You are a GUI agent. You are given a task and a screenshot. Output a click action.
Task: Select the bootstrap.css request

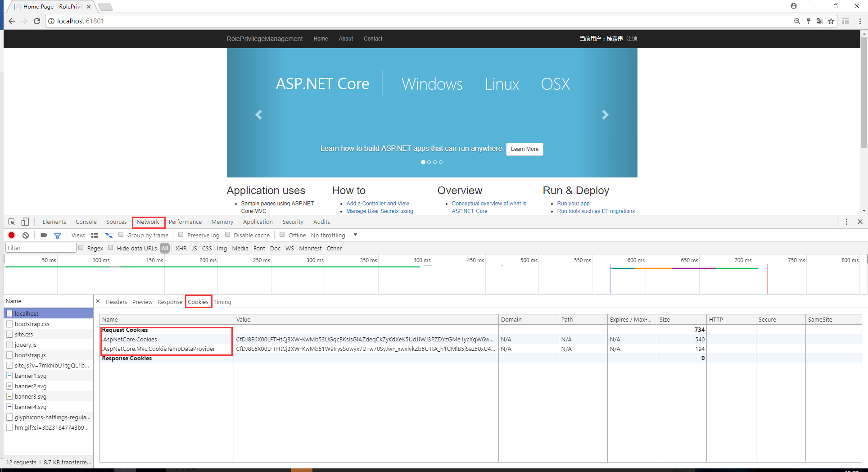pyautogui.click(x=48, y=324)
